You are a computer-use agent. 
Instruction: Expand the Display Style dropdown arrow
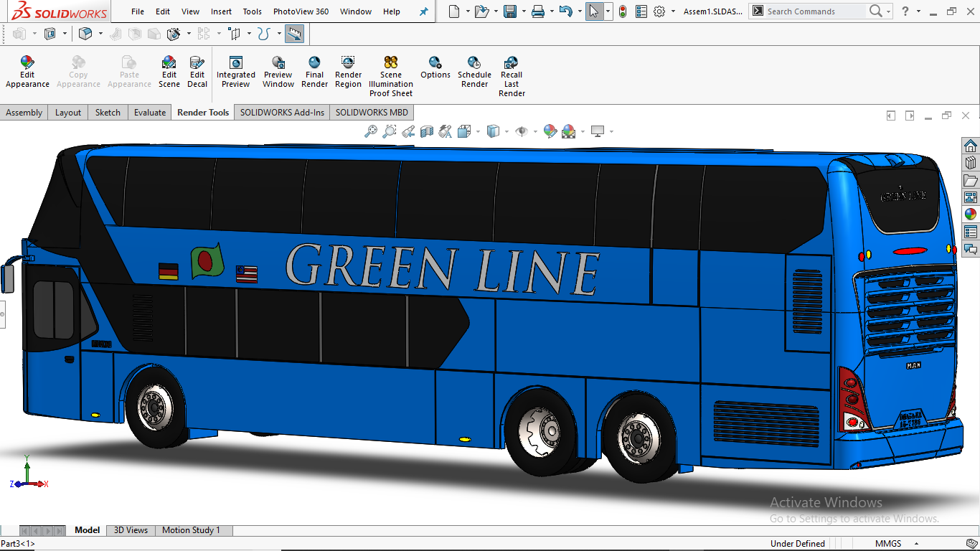506,131
